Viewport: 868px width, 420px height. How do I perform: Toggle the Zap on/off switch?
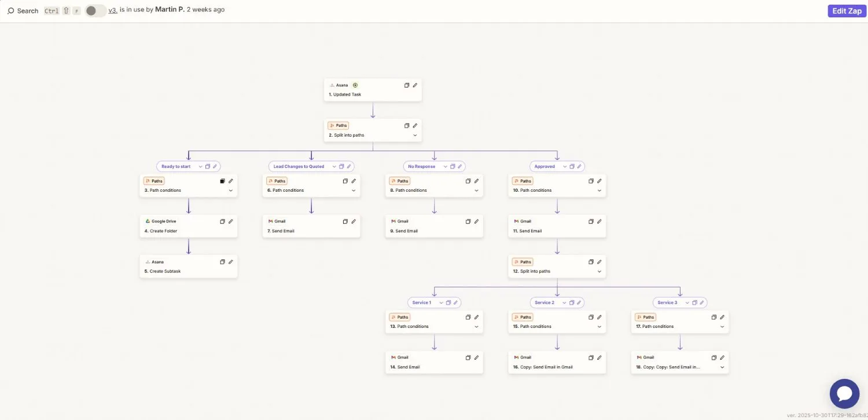click(x=95, y=10)
